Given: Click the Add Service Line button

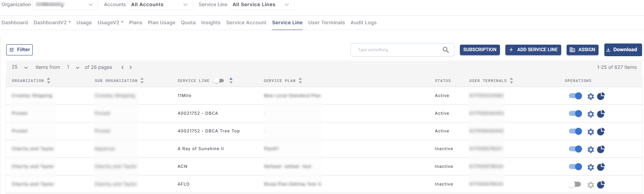Looking at the screenshot, I should (533, 50).
